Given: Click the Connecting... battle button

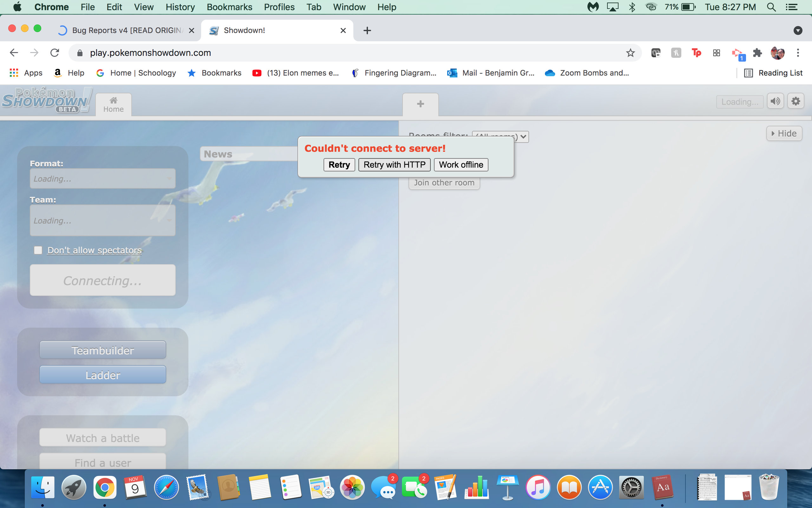Looking at the screenshot, I should click(103, 280).
